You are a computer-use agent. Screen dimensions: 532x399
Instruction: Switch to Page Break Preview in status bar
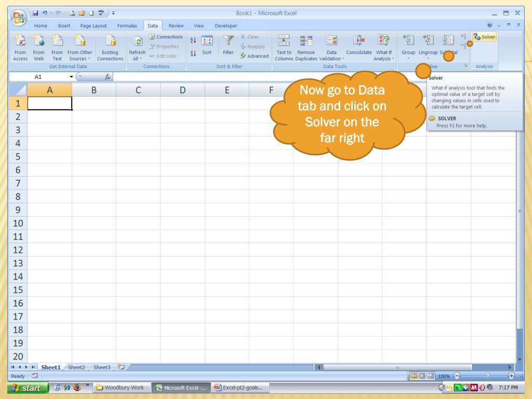(431, 376)
